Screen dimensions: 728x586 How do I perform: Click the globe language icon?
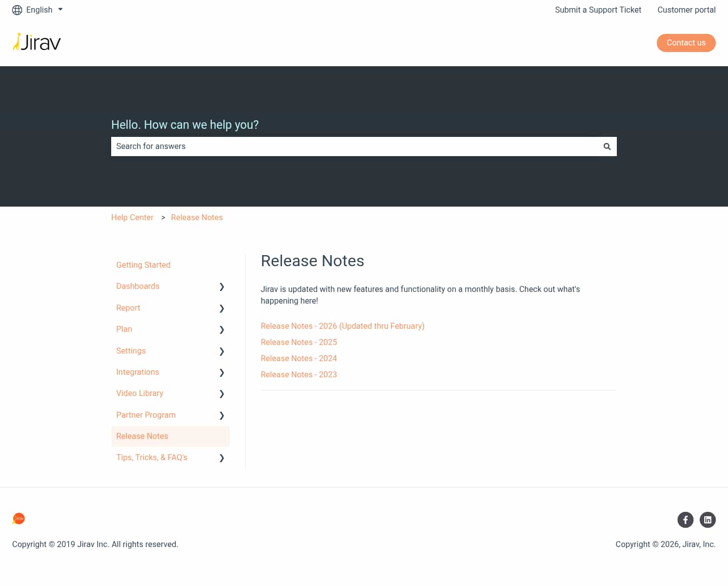[16, 10]
